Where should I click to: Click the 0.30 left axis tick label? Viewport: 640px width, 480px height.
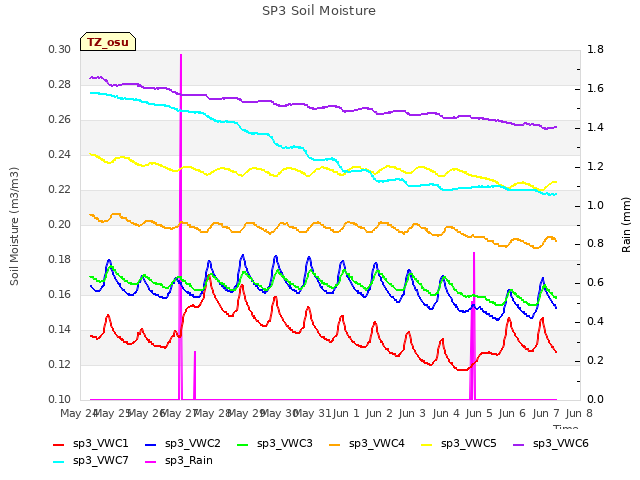point(60,49)
